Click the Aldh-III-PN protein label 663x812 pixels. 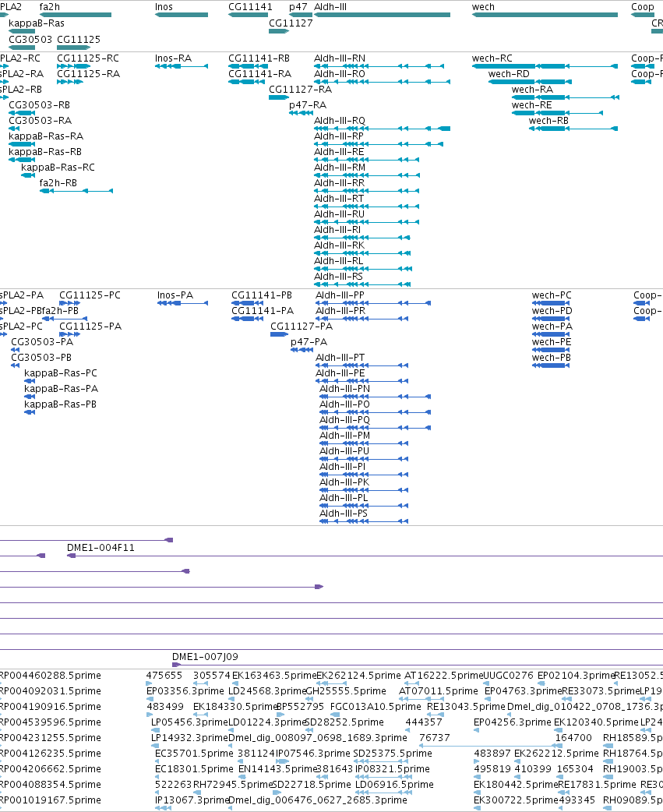click(344, 388)
